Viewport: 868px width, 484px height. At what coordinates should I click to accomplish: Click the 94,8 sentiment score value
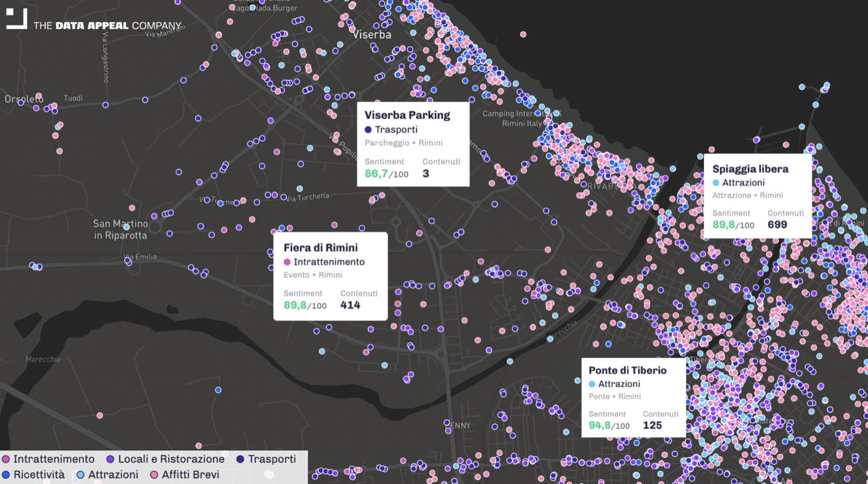pos(599,425)
